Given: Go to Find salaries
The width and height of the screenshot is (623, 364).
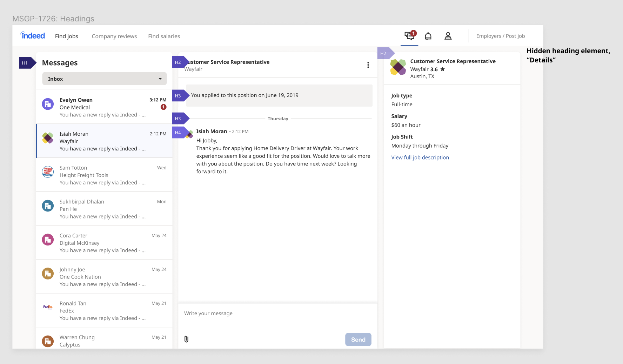Looking at the screenshot, I should click(164, 36).
